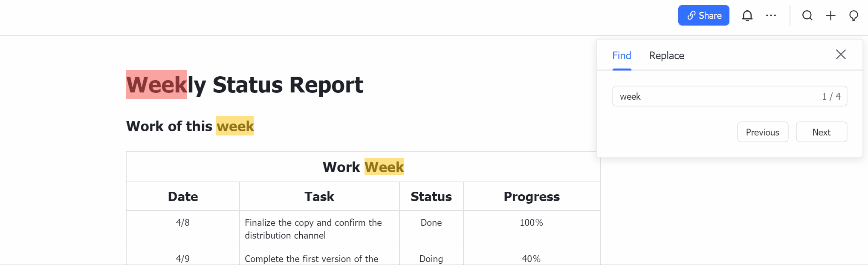Image resolution: width=868 pixels, height=265 pixels.
Task: Select the Find tab
Action: point(621,55)
